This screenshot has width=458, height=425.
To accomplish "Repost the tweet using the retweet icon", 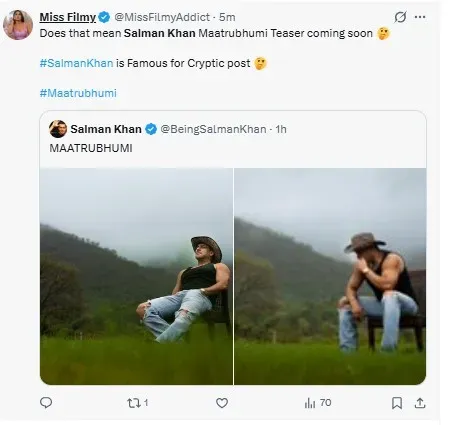I will pyautogui.click(x=134, y=403).
